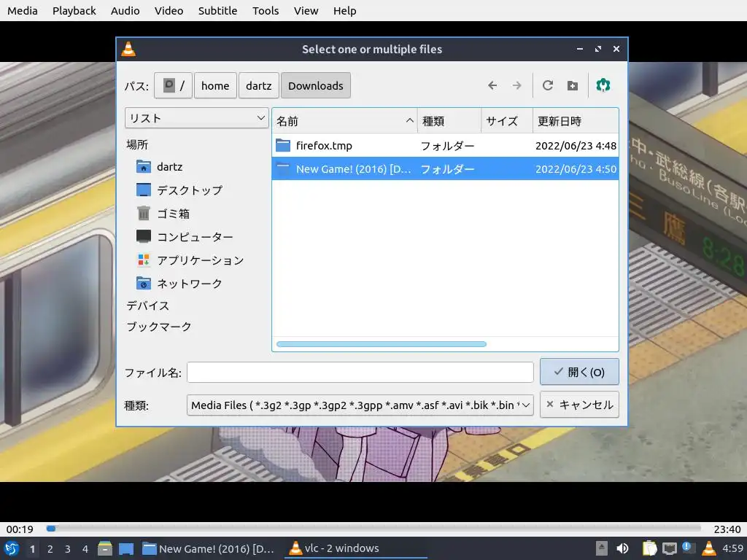Screen dimensions: 747x560
Task: Click the forward arrow in the file dialog
Action: point(517,86)
